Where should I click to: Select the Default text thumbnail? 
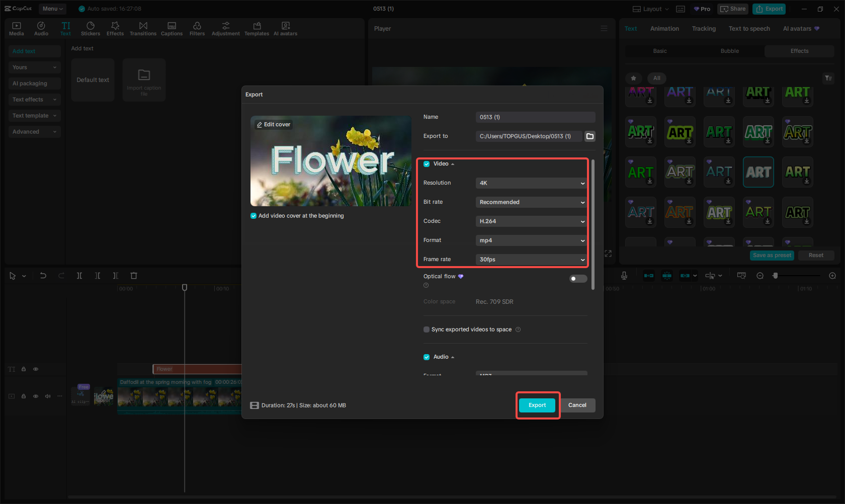93,80
